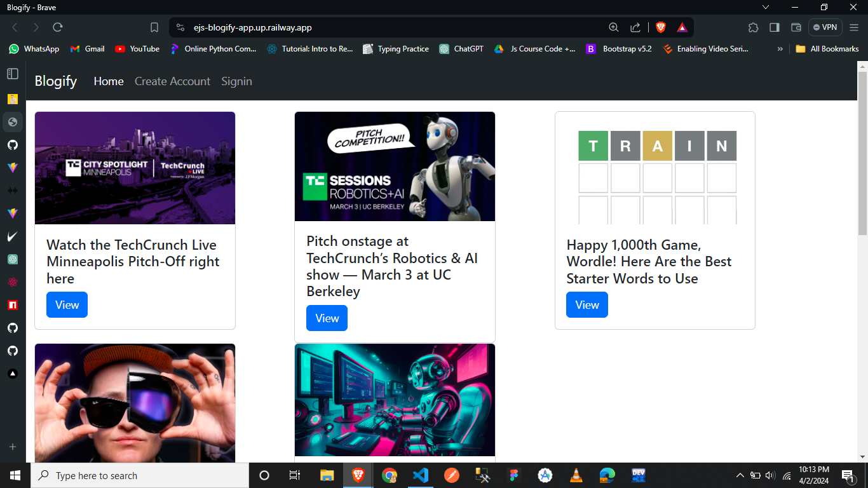Open Create Account in navbar
Viewport: 868px width, 488px height.
point(172,81)
